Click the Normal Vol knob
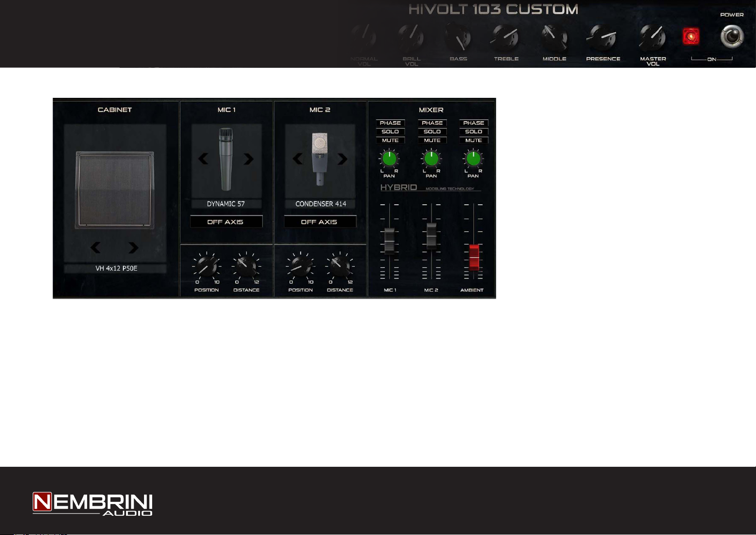The height and width of the screenshot is (535, 756). pyautogui.click(x=364, y=38)
